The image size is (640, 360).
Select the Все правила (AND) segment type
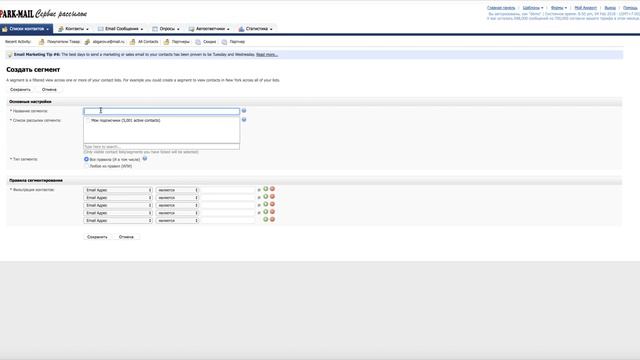[86, 159]
